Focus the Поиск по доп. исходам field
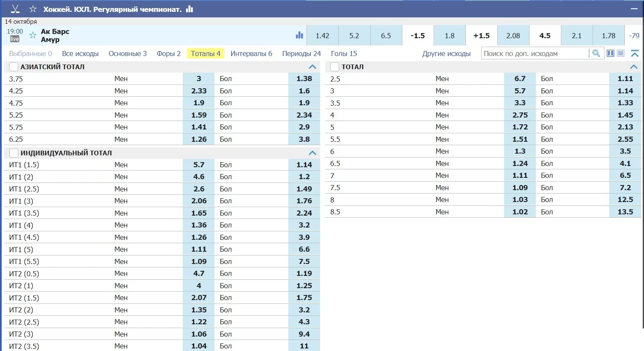Screen dimensions: 644x351 [535, 53]
